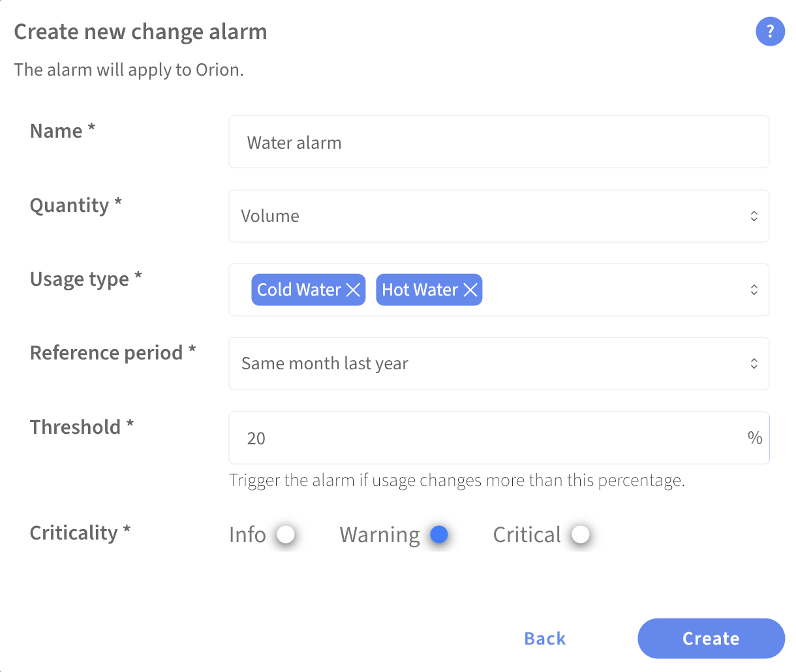
Task: Click the Usage type chevron arrows
Action: 754,290
